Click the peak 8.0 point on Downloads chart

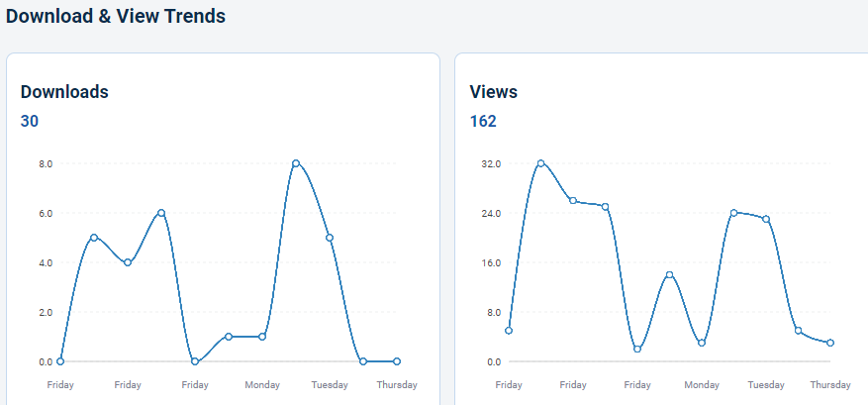pyautogui.click(x=296, y=163)
